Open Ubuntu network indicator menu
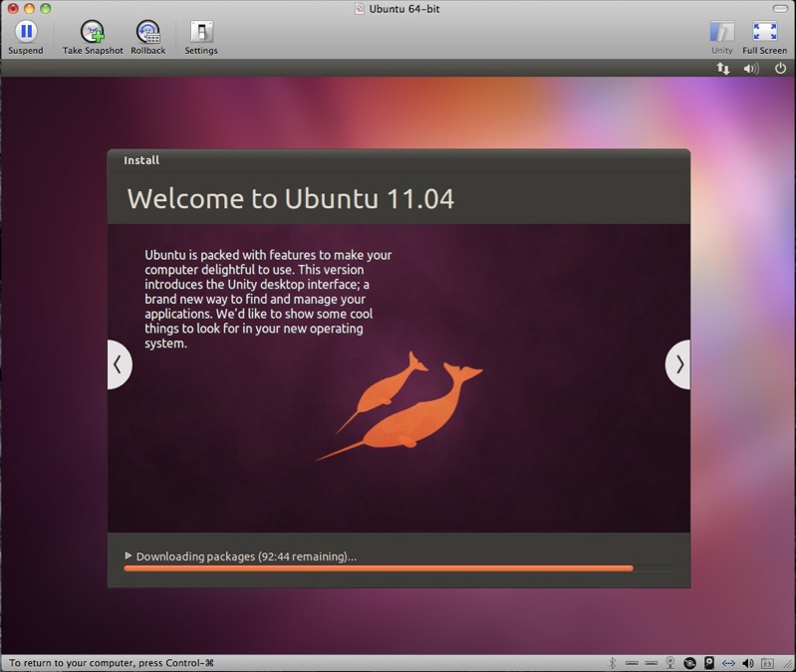Screen dimensions: 796x672 coord(723,69)
